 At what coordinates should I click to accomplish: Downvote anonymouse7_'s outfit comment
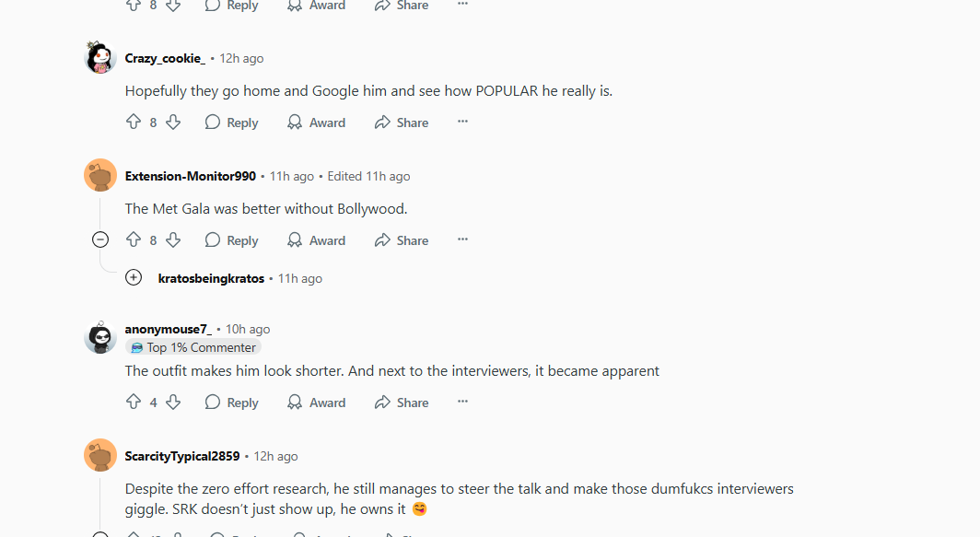(173, 403)
